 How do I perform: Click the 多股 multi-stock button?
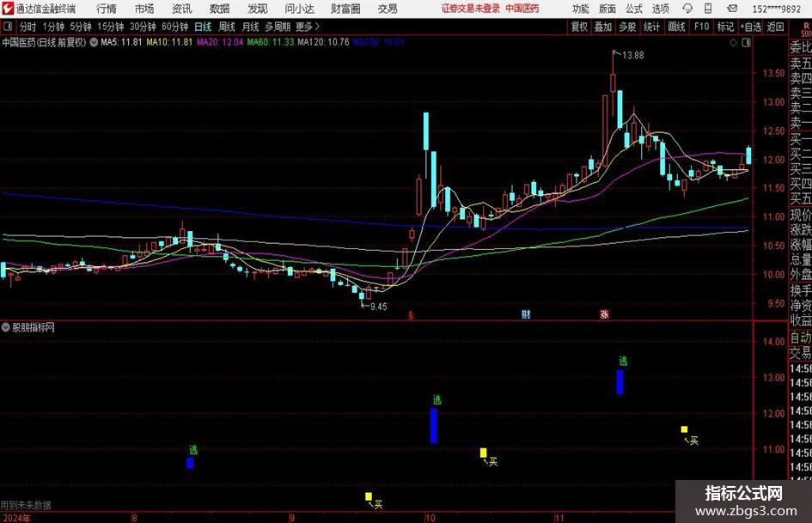tap(627, 27)
